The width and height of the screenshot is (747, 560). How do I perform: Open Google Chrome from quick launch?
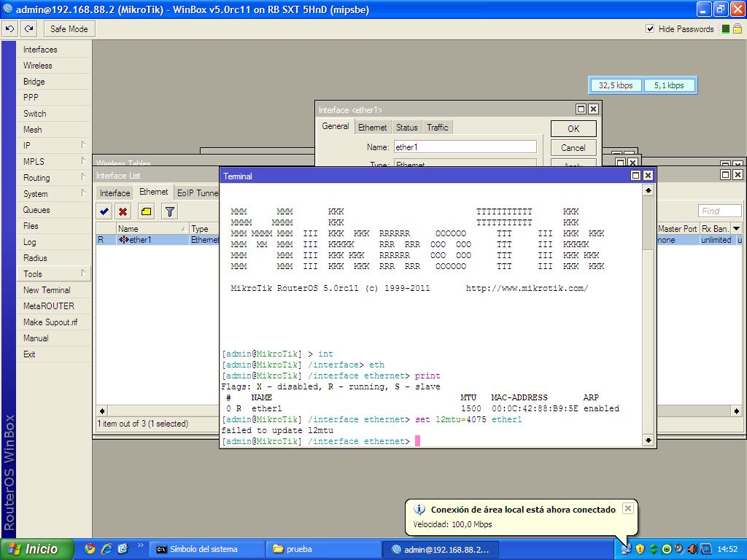point(90,548)
